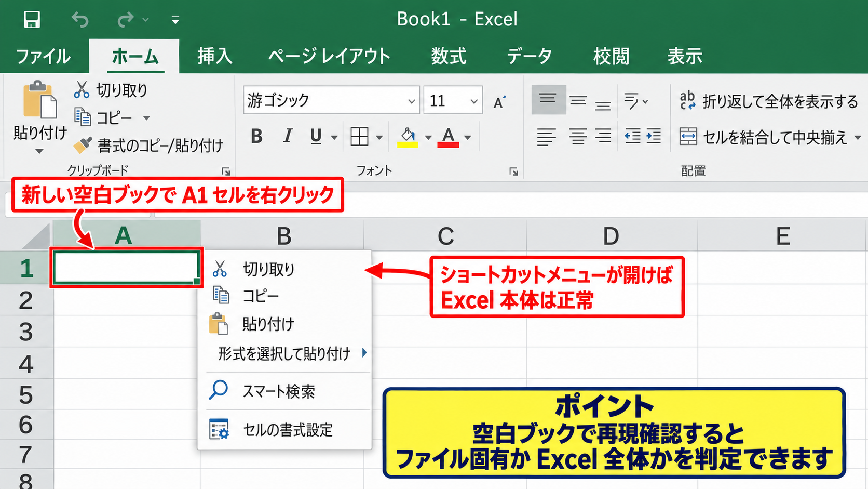Screen dimensions: 868x489
Task: Undo the last action
Action: click(x=79, y=20)
